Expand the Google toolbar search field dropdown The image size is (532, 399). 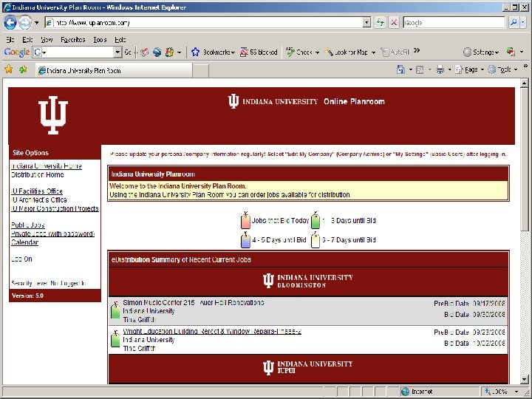117,52
